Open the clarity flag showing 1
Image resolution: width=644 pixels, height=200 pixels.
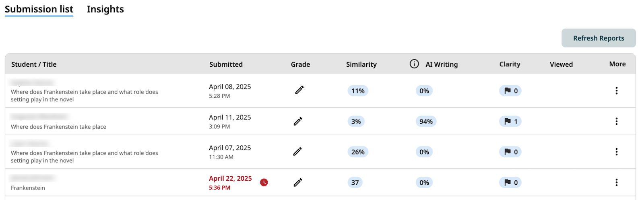(x=510, y=121)
